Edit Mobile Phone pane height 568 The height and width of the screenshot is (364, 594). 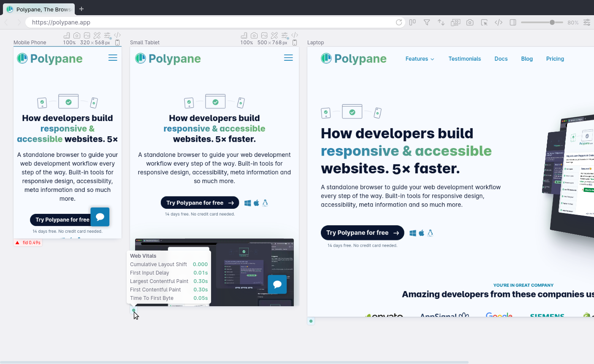99,43
